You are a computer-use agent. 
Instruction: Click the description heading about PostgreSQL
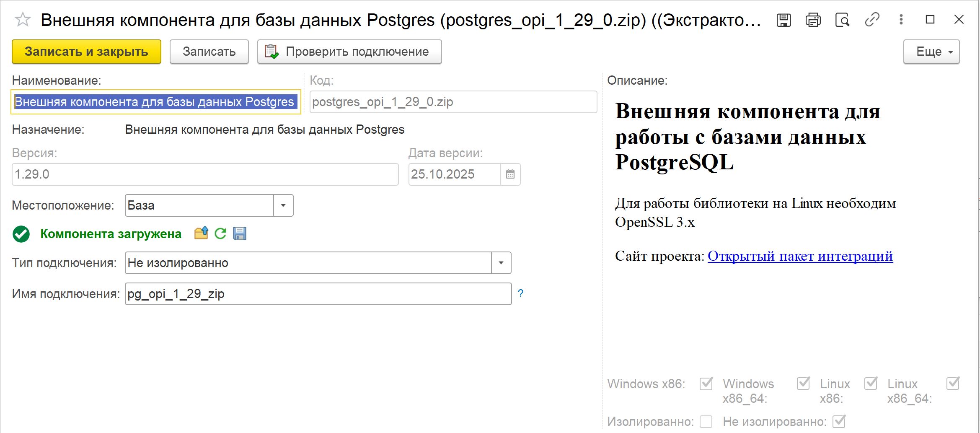(748, 137)
